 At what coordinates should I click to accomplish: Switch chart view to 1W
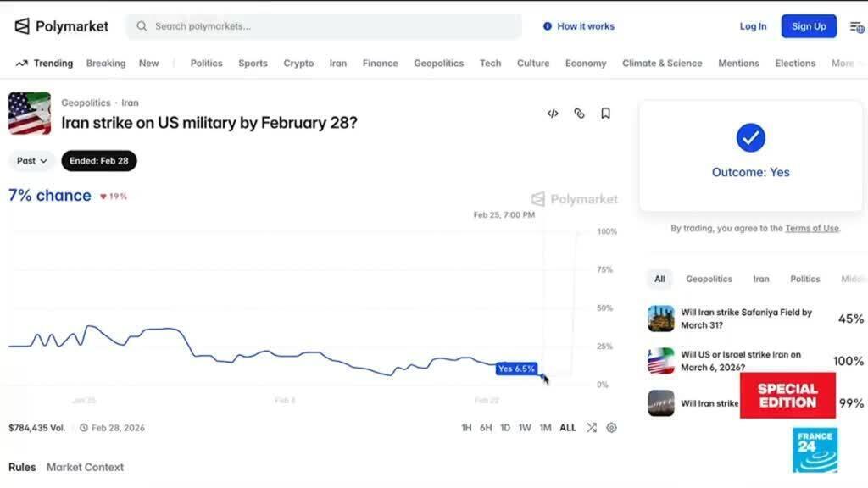pyautogui.click(x=525, y=428)
